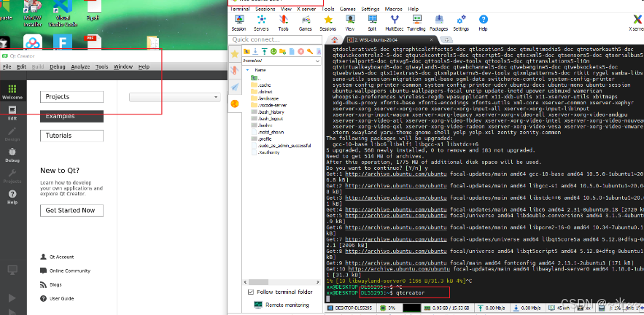Open the Packages toolbar icon
The width and height of the screenshot is (644, 315).
(438, 23)
